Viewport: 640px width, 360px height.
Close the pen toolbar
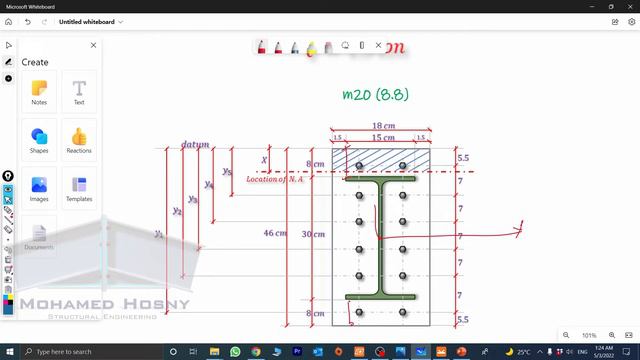378,45
